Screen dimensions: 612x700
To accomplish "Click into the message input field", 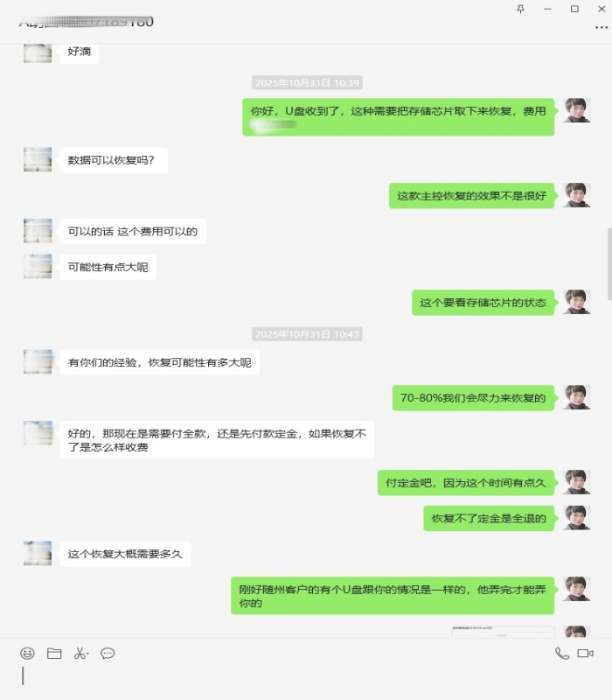I will tap(306, 681).
